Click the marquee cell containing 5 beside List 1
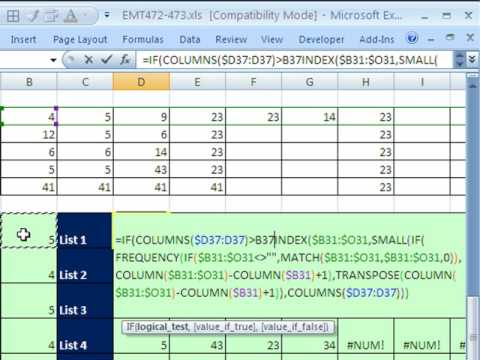 pos(29,231)
